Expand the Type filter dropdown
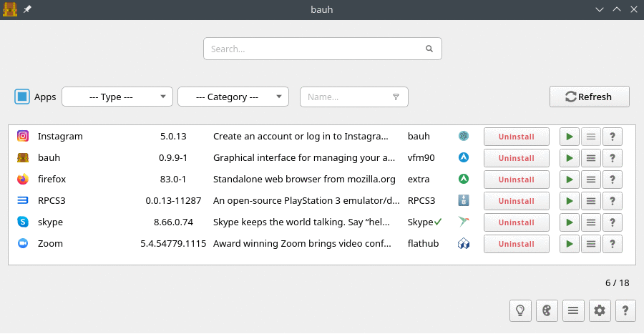This screenshot has width=644, height=334. point(117,97)
